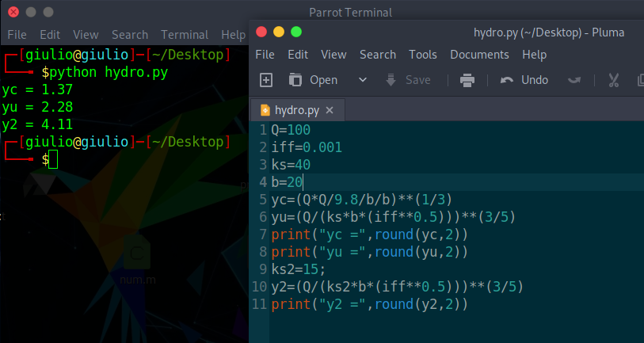644x343 pixels.
Task: Open Parrot Terminal Edit menu
Action: point(50,35)
